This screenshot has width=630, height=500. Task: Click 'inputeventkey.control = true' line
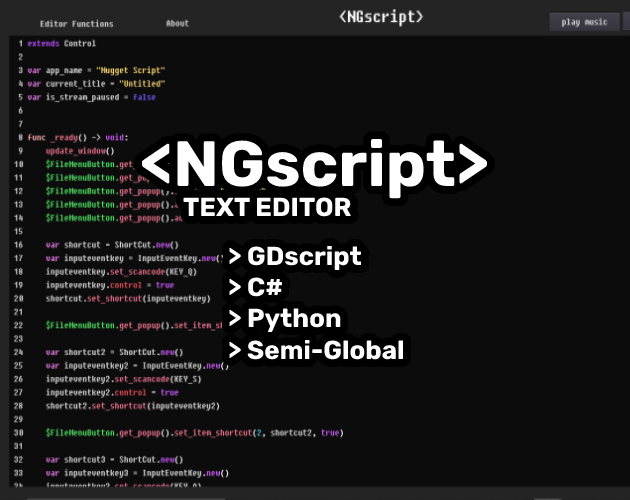[x=110, y=285]
